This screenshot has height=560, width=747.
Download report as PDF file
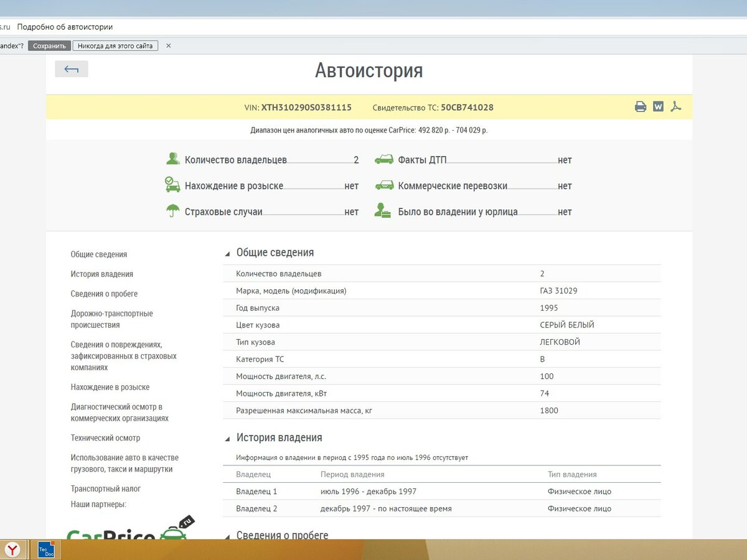pyautogui.click(x=676, y=107)
